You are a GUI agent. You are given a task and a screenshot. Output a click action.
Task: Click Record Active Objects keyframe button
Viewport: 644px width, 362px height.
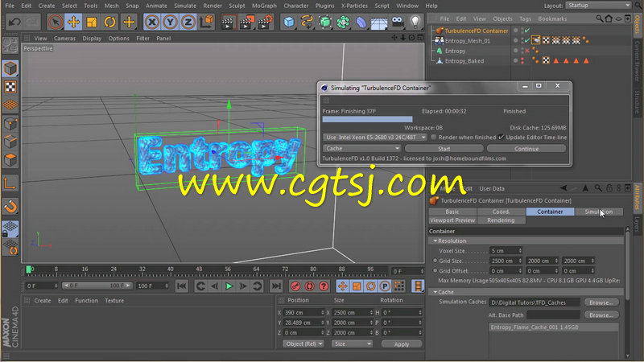point(295,286)
